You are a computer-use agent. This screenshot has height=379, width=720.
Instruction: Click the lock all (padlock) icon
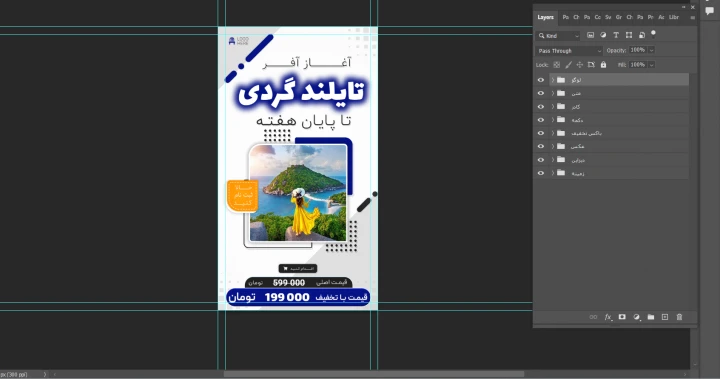(603, 65)
